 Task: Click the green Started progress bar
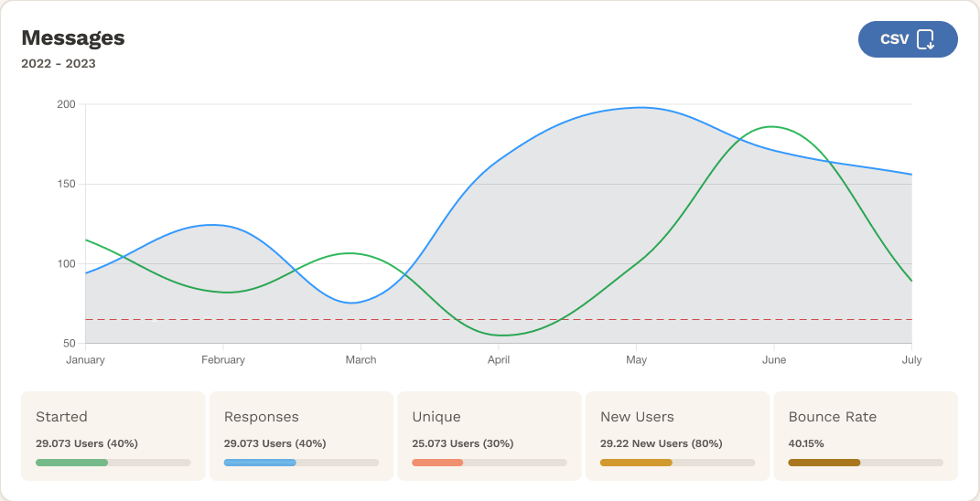(x=113, y=463)
